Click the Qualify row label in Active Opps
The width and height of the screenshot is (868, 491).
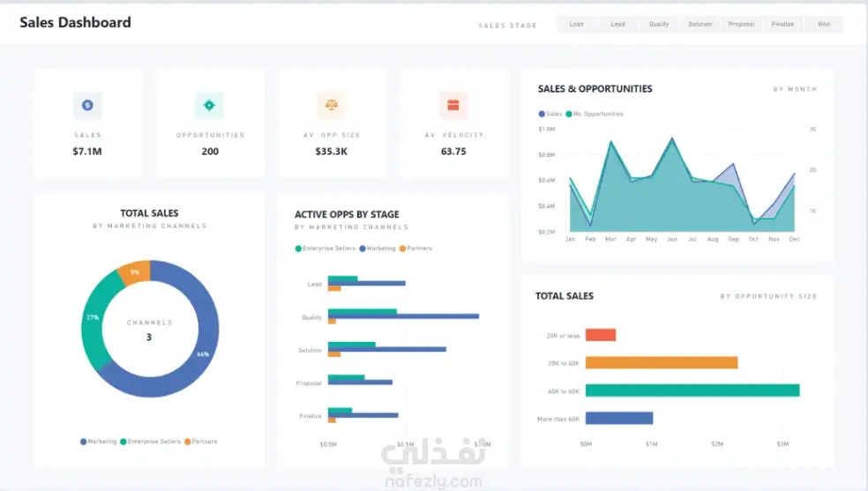tap(311, 317)
